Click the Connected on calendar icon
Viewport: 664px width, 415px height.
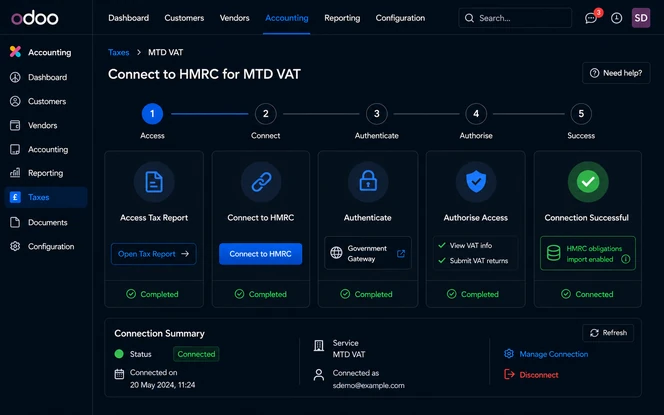click(119, 374)
